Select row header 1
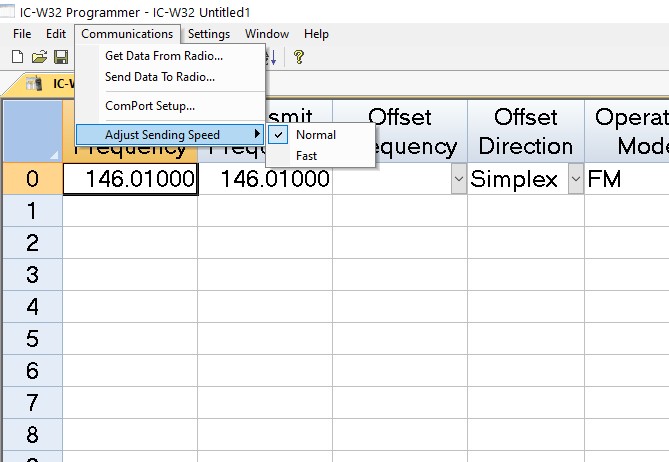669x462 pixels. click(x=32, y=211)
